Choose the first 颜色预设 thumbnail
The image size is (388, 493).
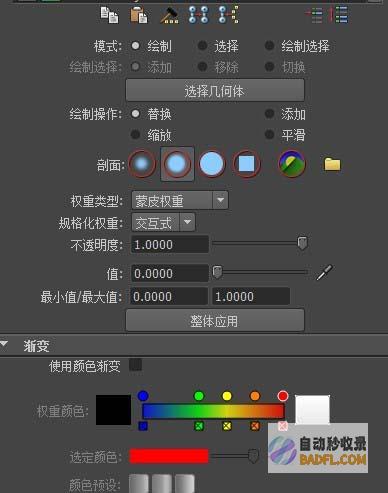pyautogui.click(x=139, y=483)
